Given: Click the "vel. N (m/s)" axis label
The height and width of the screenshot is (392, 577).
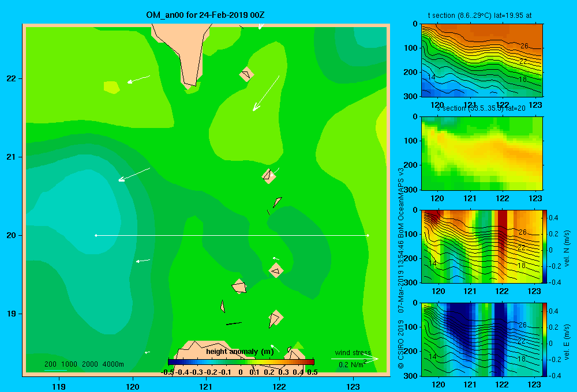Looking at the screenshot, I should (x=567, y=248).
